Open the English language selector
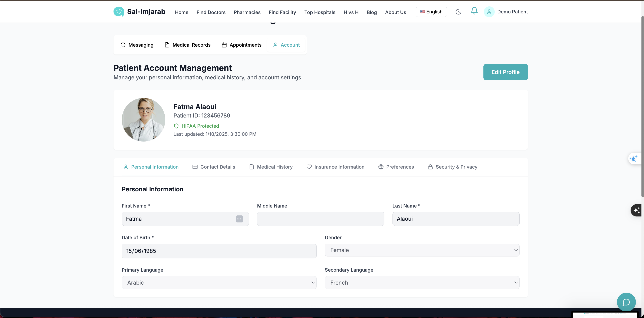This screenshot has width=644, height=318. pyautogui.click(x=431, y=12)
